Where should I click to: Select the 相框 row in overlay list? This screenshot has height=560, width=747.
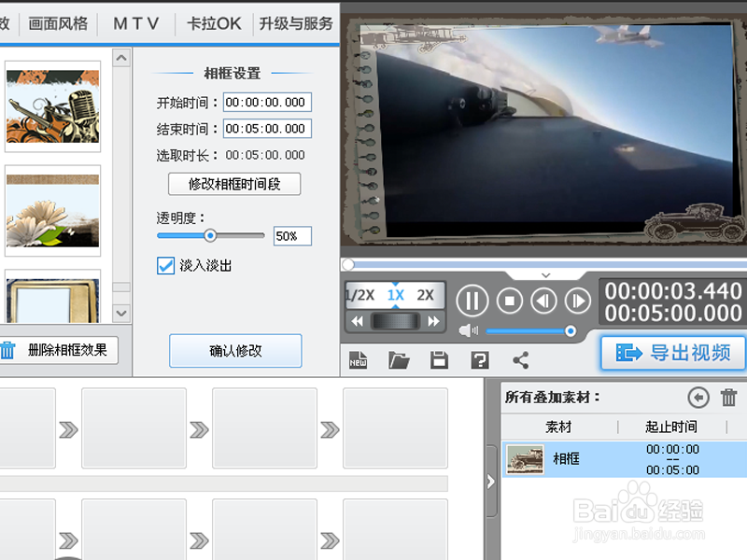tap(624, 459)
